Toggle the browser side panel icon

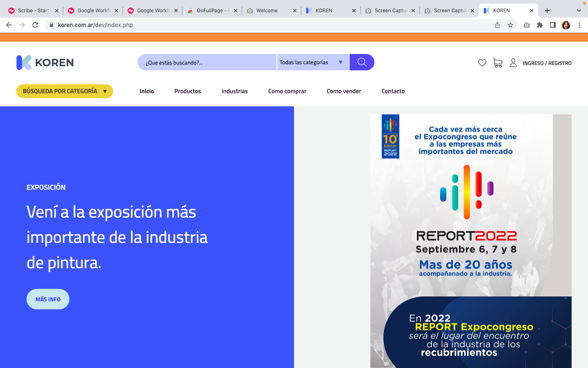(553, 25)
